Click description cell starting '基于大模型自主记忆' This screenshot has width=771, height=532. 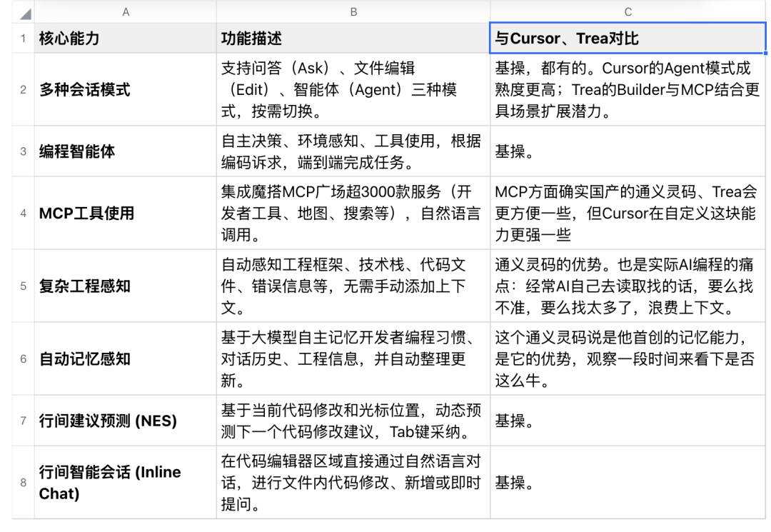click(x=353, y=359)
